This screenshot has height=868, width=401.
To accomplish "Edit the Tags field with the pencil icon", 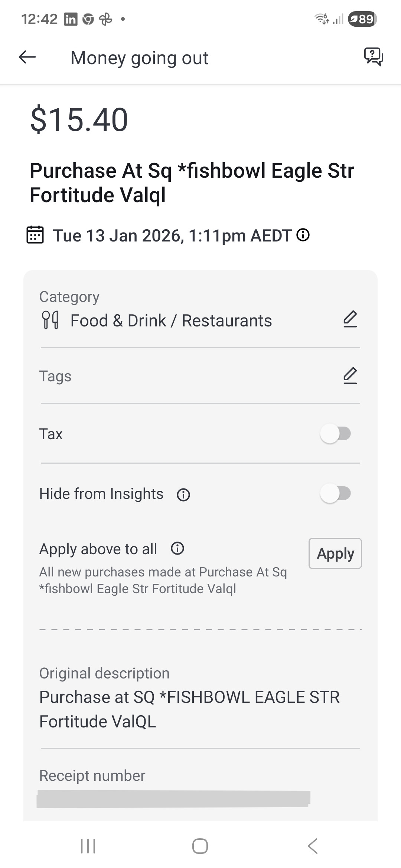I will pyautogui.click(x=350, y=376).
